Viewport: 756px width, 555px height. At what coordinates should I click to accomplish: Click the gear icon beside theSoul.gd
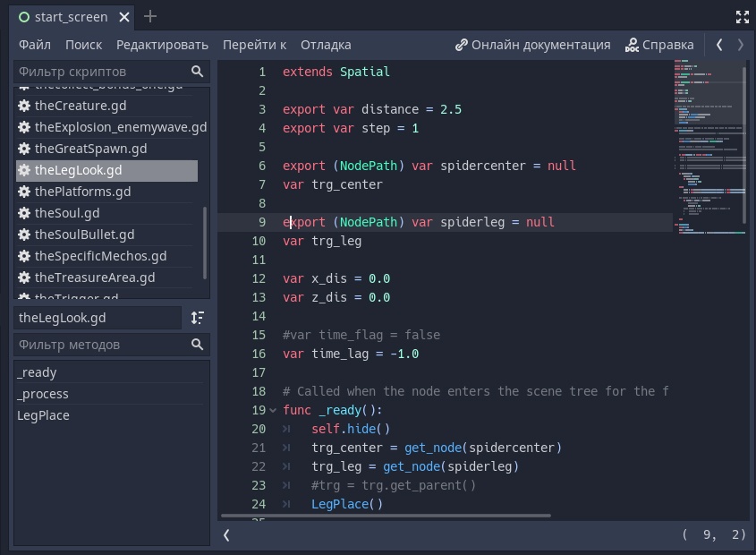click(x=22, y=213)
